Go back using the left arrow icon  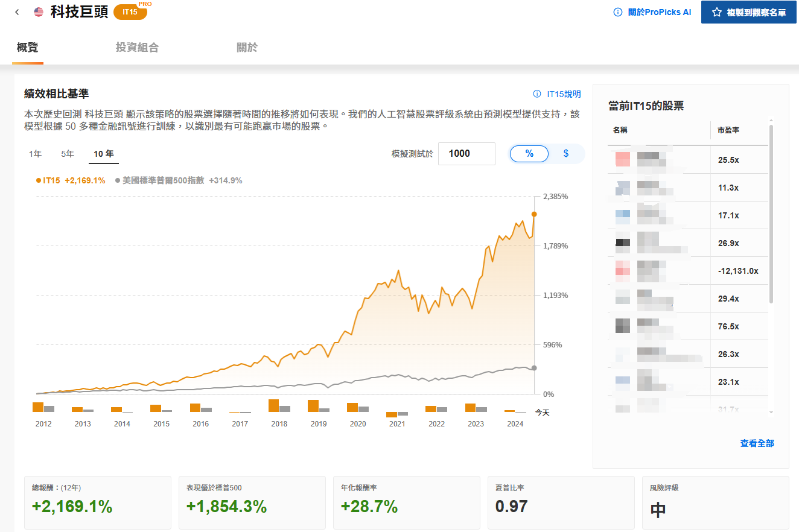coord(16,12)
